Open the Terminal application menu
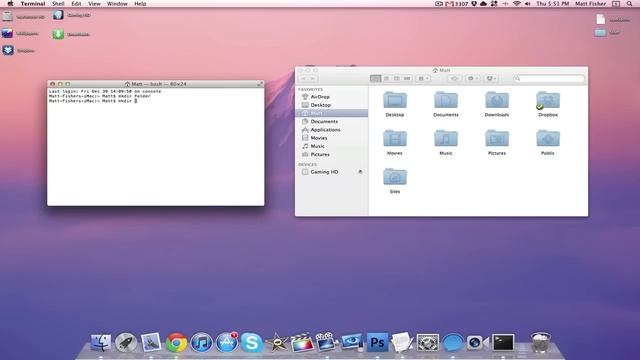The image size is (640, 360). (33, 4)
